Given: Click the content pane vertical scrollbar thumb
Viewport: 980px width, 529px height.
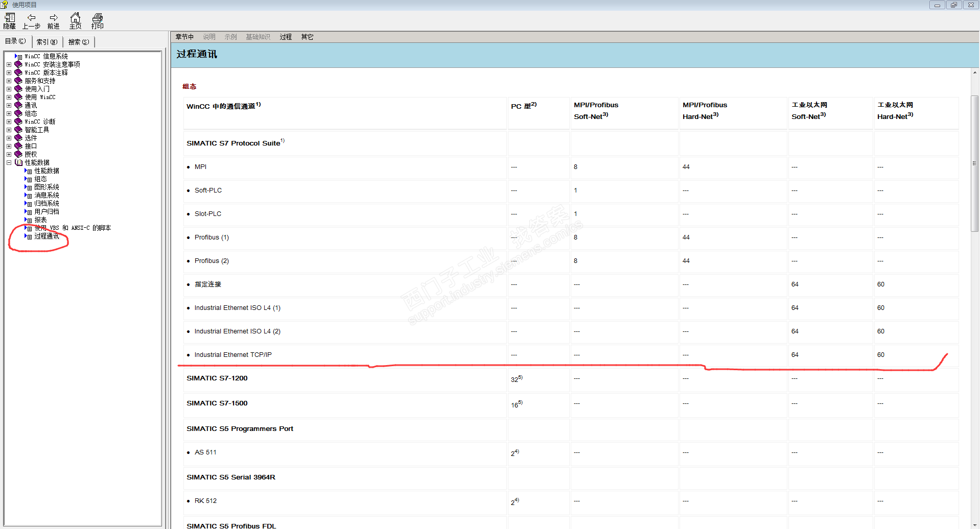Looking at the screenshot, I should tap(975, 163).
